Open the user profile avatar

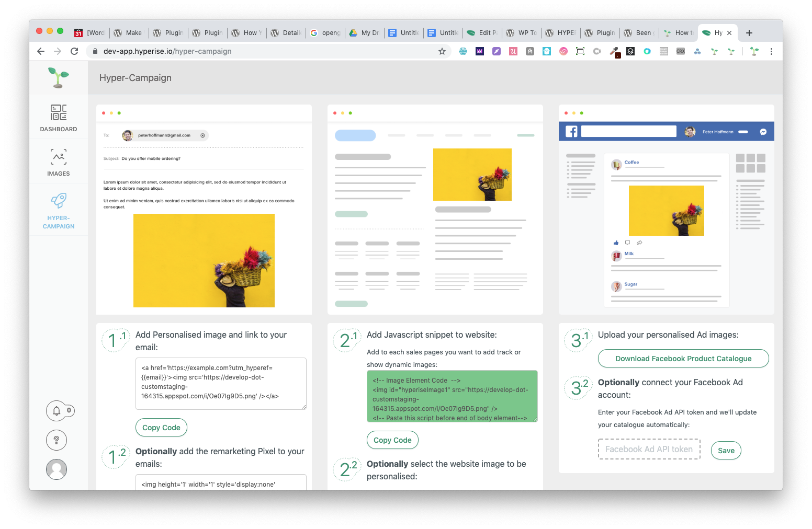tap(57, 469)
